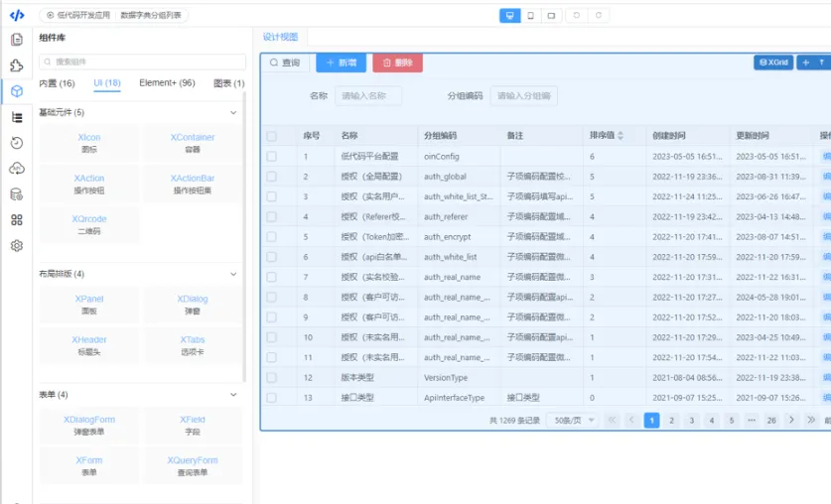Collapse the 表单 (4) section

(x=233, y=395)
